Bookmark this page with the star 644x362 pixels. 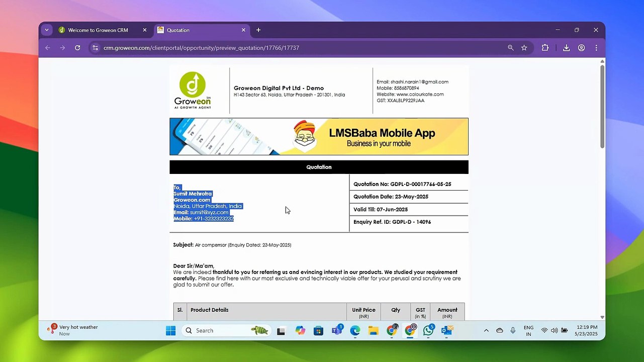click(524, 48)
